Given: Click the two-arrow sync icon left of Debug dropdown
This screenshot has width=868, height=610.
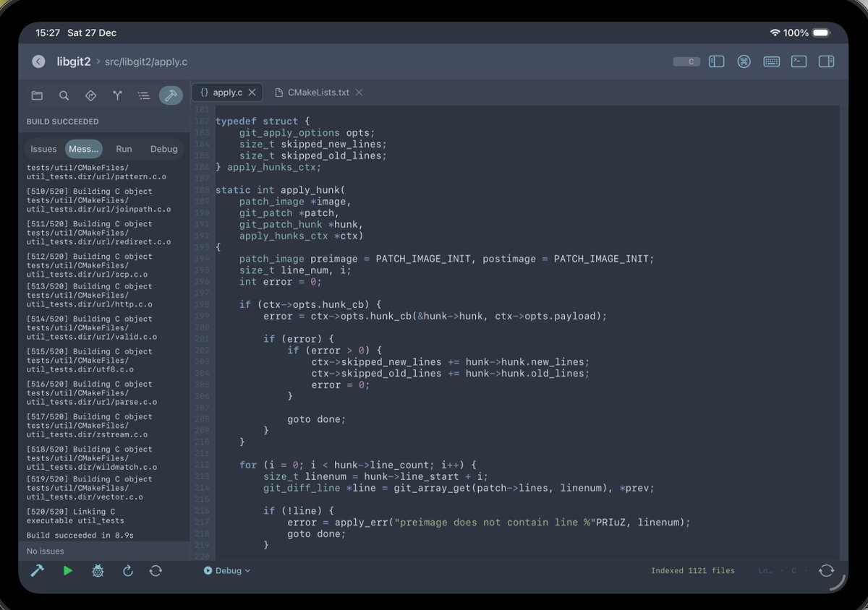Looking at the screenshot, I should coord(156,571).
